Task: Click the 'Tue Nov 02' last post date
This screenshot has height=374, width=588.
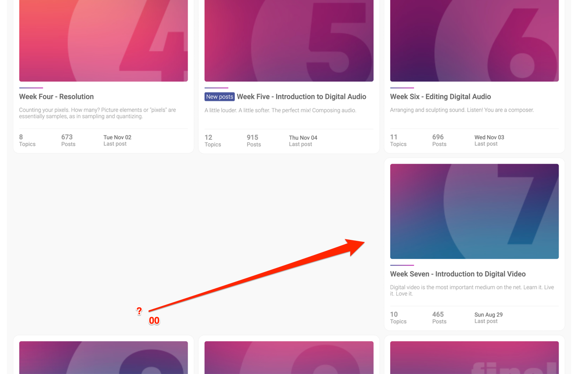Action: [x=117, y=137]
